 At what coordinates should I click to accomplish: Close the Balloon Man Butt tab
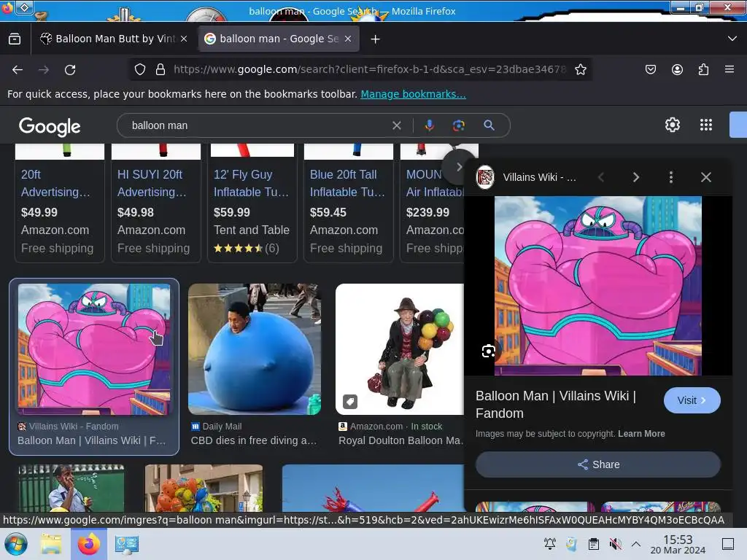pyautogui.click(x=184, y=39)
